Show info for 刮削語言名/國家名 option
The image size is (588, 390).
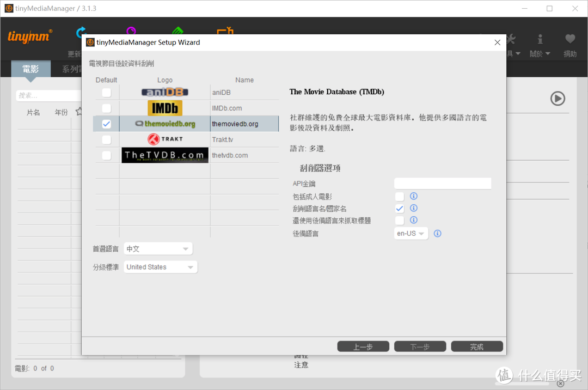(414, 208)
